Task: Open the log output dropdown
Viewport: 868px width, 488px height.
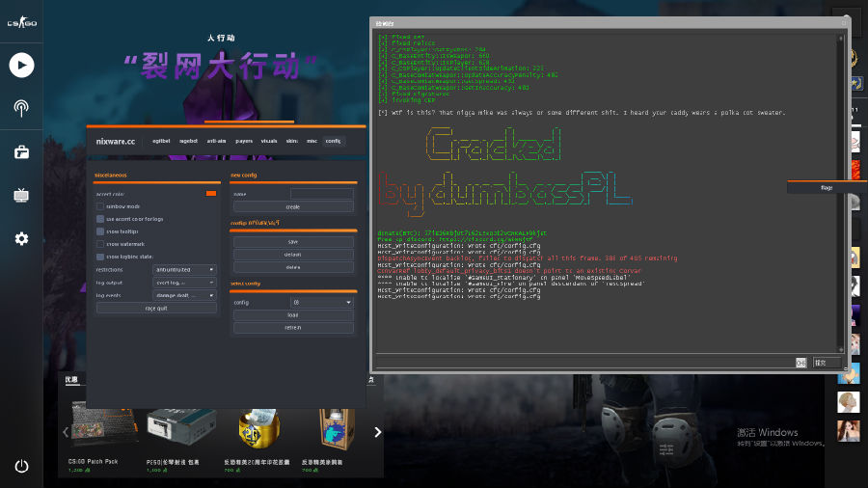Action: [184, 283]
